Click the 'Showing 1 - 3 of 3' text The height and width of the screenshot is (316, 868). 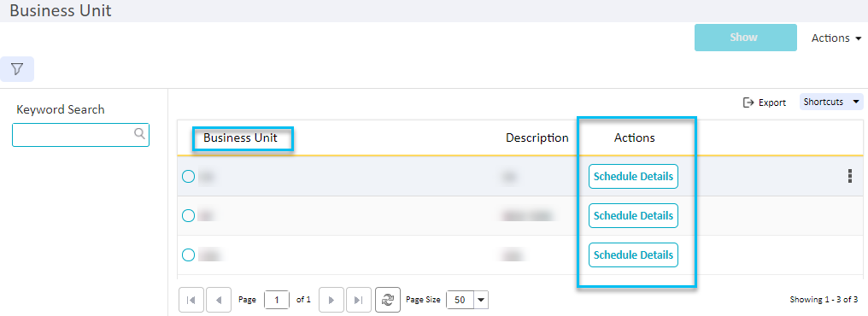(x=824, y=300)
